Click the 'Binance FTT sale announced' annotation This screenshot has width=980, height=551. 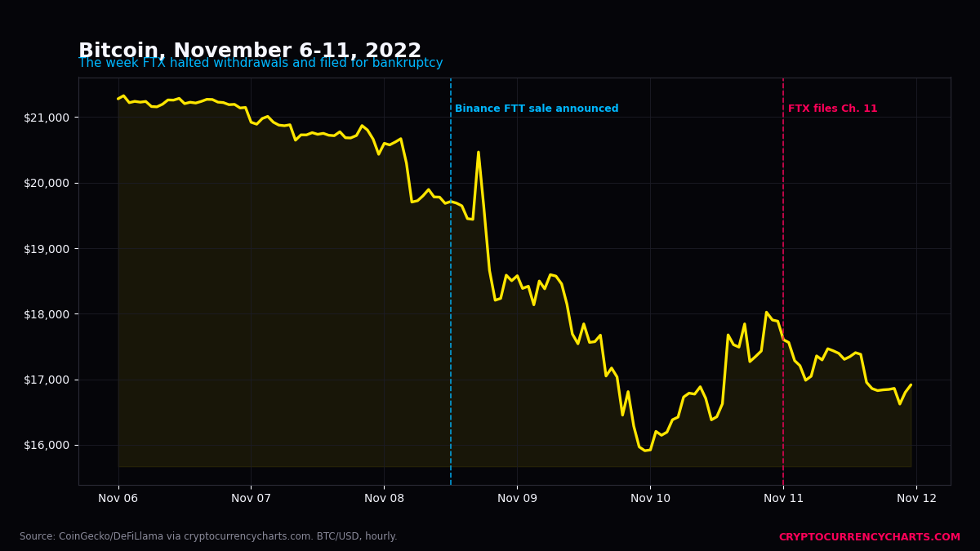coord(537,109)
